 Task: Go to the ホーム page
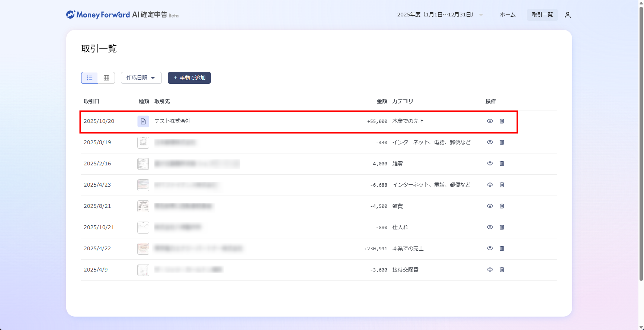[x=507, y=15]
